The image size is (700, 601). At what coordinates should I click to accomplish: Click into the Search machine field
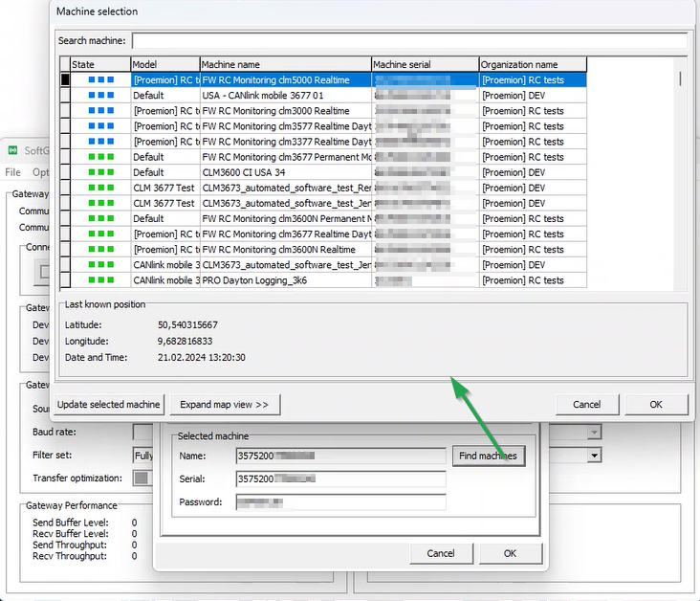pos(409,40)
